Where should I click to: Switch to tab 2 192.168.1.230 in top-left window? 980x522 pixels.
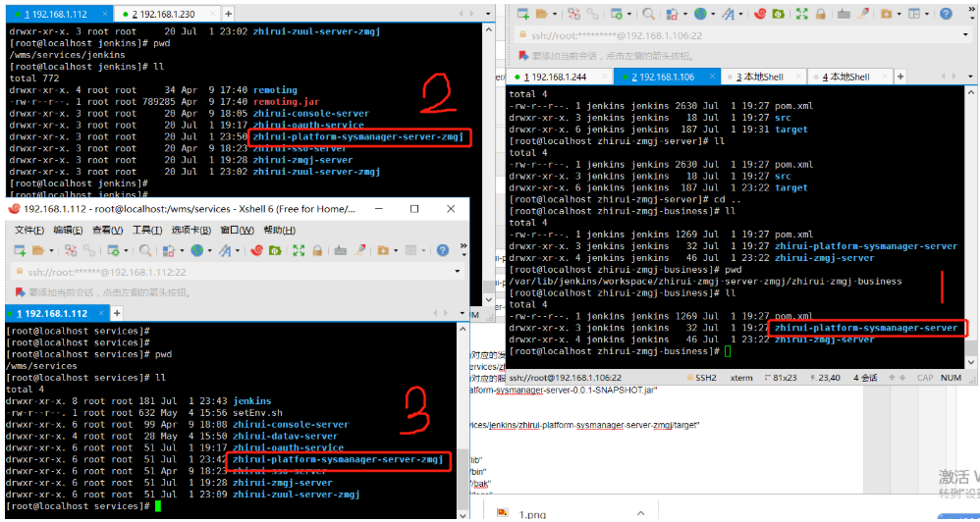coord(169,13)
